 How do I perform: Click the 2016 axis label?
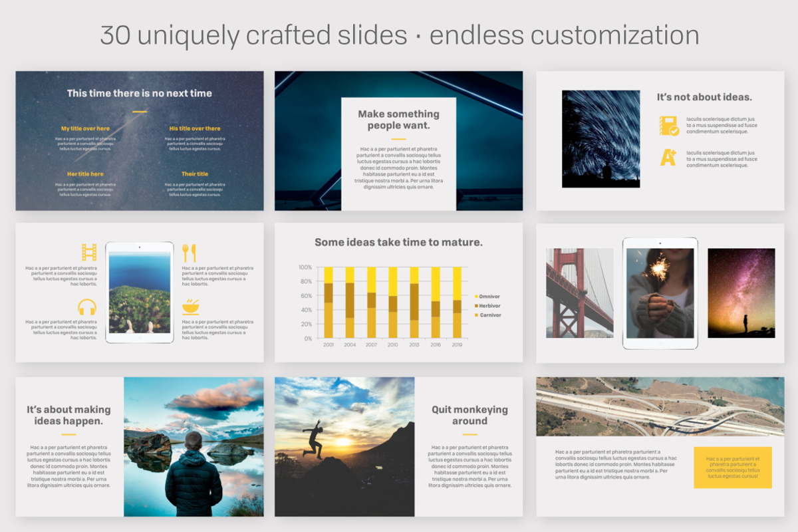click(x=436, y=345)
